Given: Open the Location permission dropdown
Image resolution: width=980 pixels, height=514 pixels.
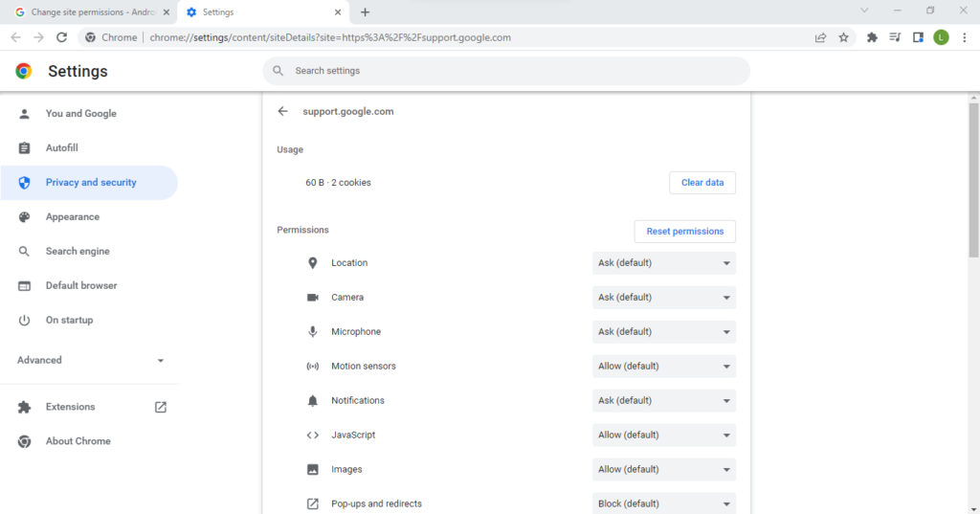Looking at the screenshot, I should coord(663,262).
